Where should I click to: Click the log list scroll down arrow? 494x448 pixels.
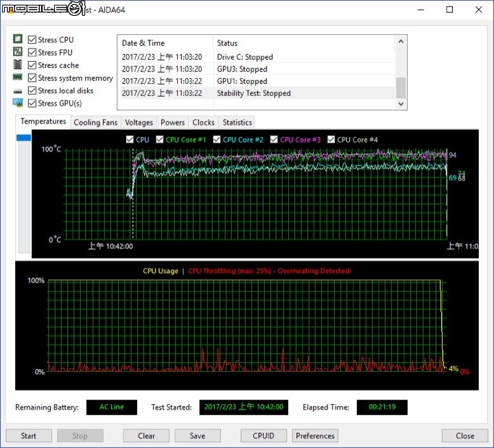click(x=401, y=104)
